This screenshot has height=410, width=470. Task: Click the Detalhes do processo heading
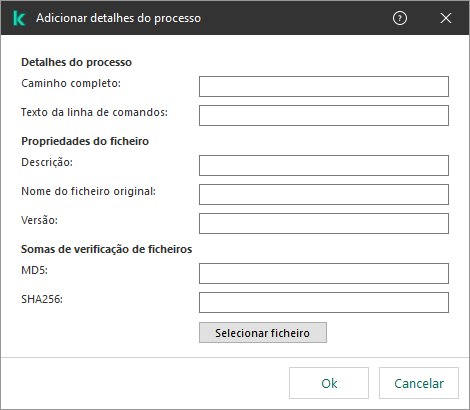(x=76, y=62)
